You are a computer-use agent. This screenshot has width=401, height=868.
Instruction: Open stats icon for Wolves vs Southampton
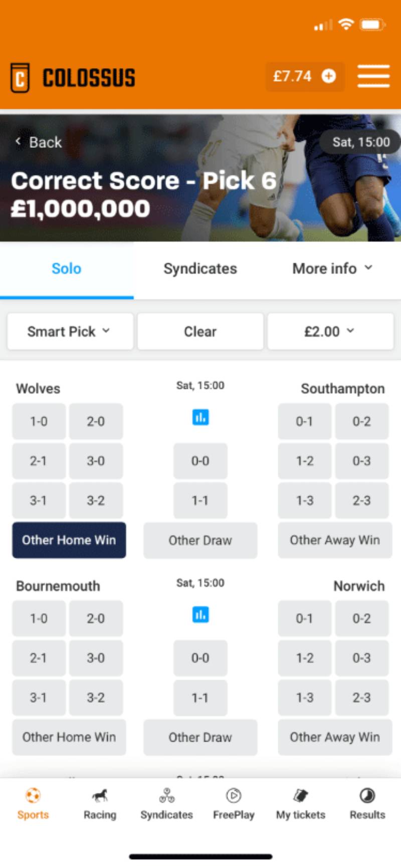(200, 417)
